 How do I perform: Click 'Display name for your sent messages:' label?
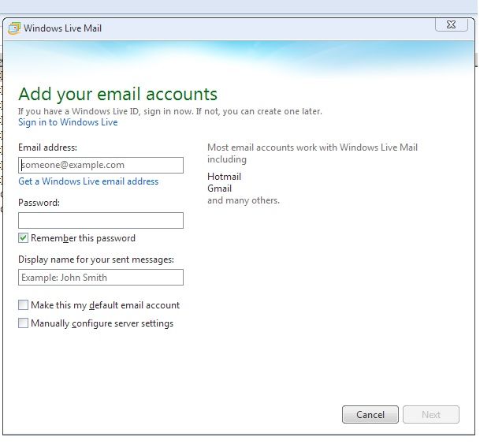point(96,259)
